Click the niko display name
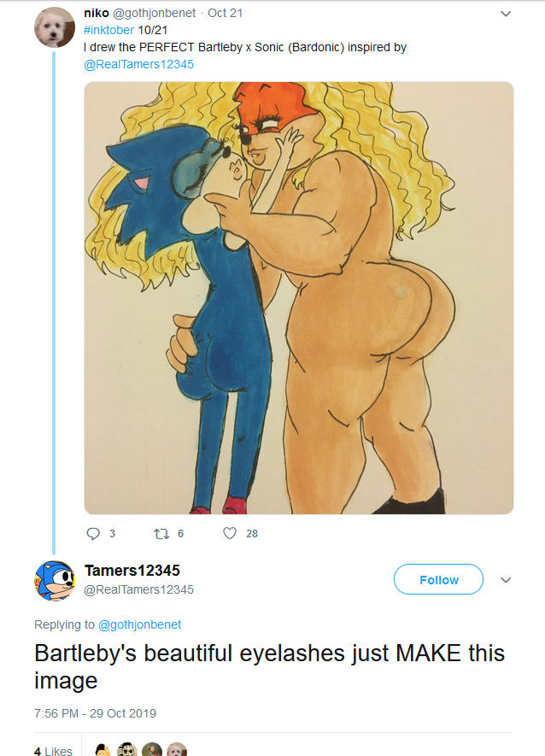The height and width of the screenshot is (756, 545). pyautogui.click(x=97, y=13)
